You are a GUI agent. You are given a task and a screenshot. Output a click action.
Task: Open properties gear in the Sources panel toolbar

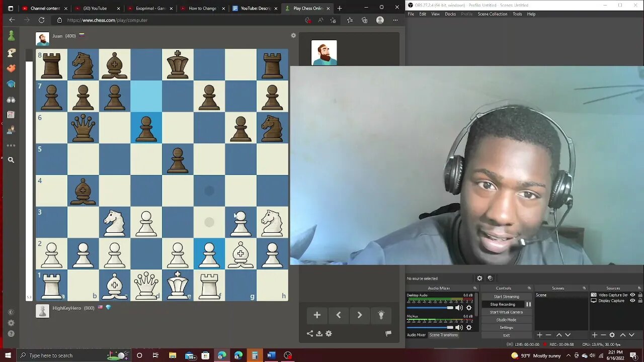pos(612,335)
